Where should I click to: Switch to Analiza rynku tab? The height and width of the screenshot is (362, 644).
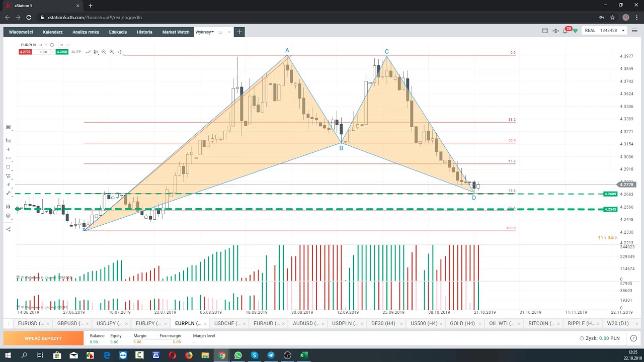(86, 32)
